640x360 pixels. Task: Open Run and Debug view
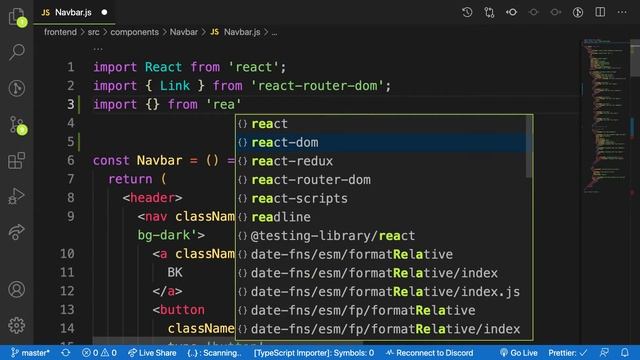pos(17,196)
